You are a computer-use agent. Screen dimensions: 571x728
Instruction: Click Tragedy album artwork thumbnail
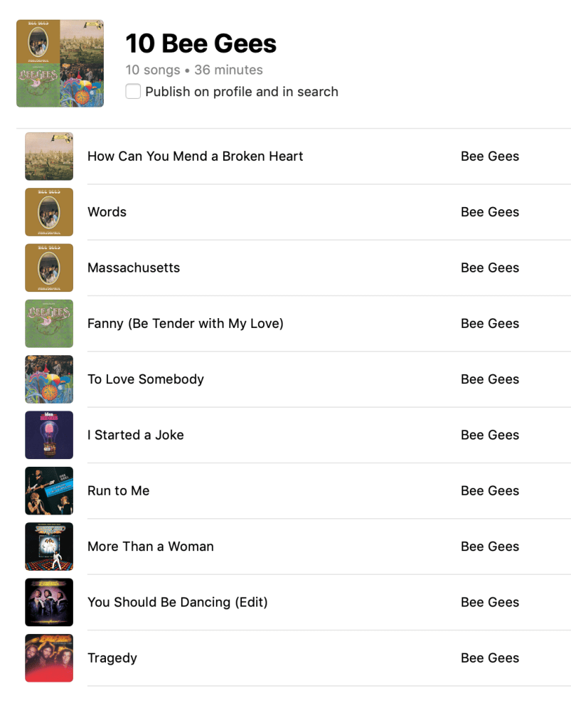tap(49, 658)
